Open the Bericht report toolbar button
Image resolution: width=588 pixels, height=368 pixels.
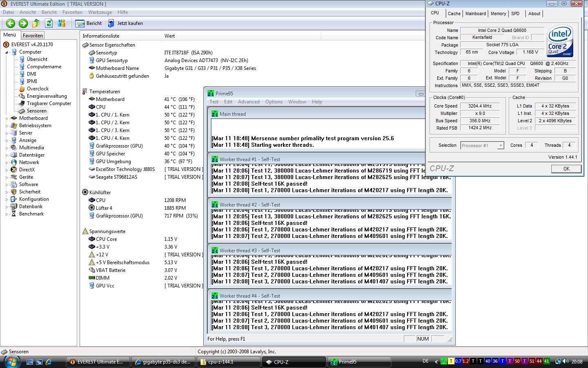pyautogui.click(x=89, y=23)
